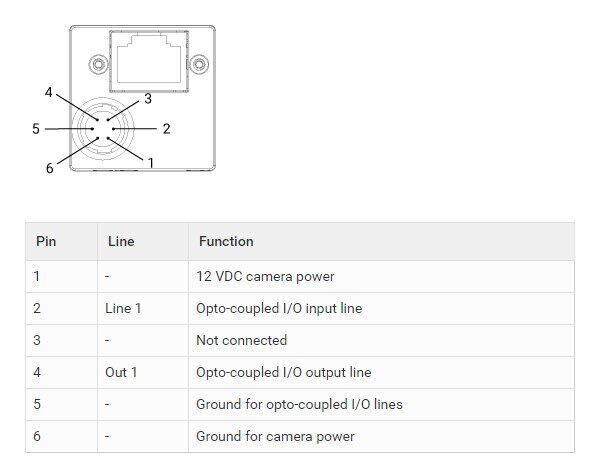Select pin label 3 in diagram
594x464 pixels.
click(x=148, y=99)
